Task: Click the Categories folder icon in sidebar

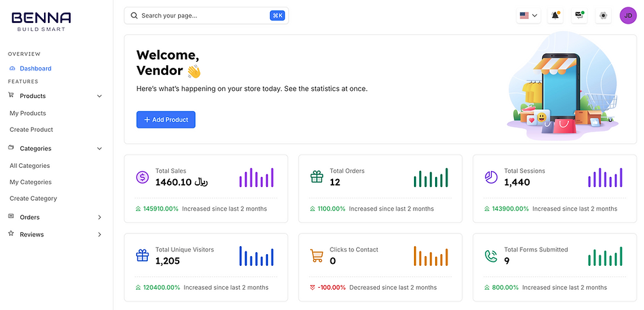Action: pyautogui.click(x=11, y=147)
